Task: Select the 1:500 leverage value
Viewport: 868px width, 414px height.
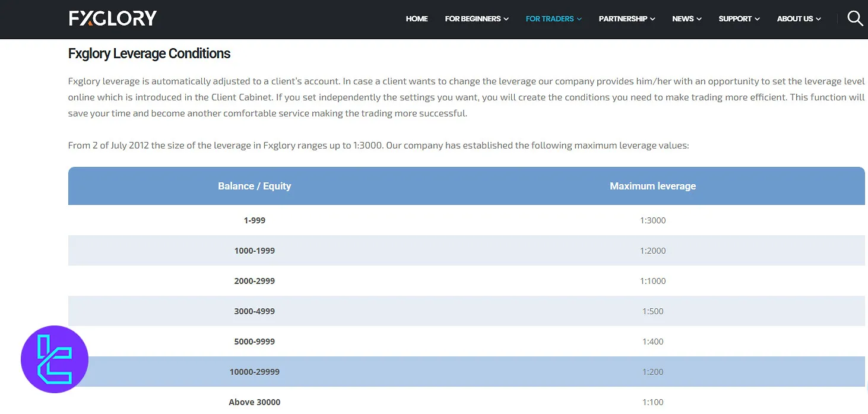Action: point(652,311)
